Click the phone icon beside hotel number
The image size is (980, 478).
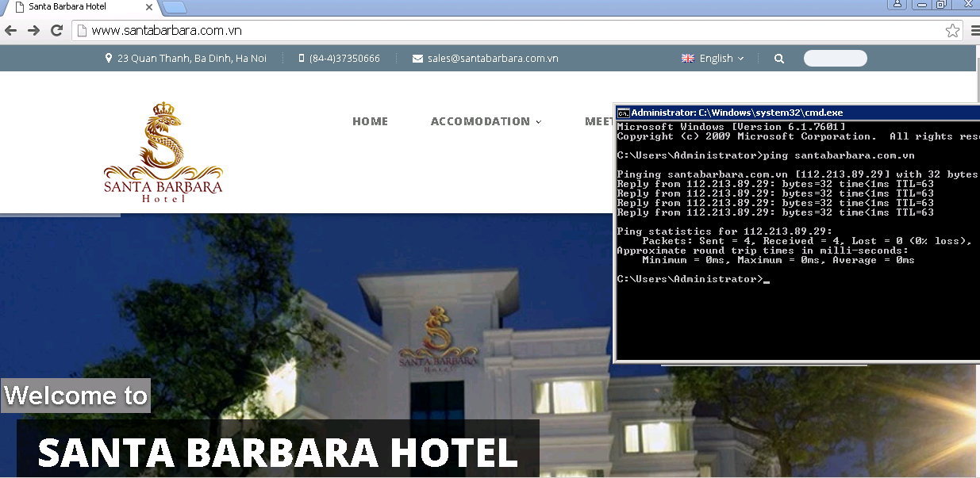click(302, 58)
